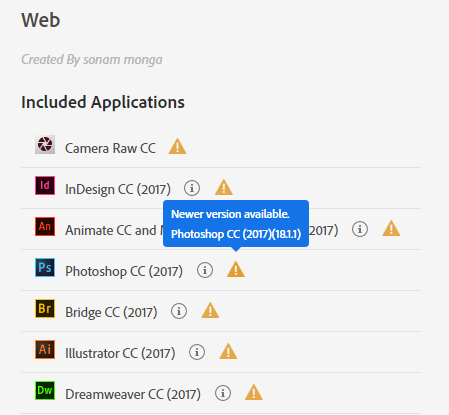Click the Illustrator Ai app icon
449x415 pixels.
click(x=45, y=349)
